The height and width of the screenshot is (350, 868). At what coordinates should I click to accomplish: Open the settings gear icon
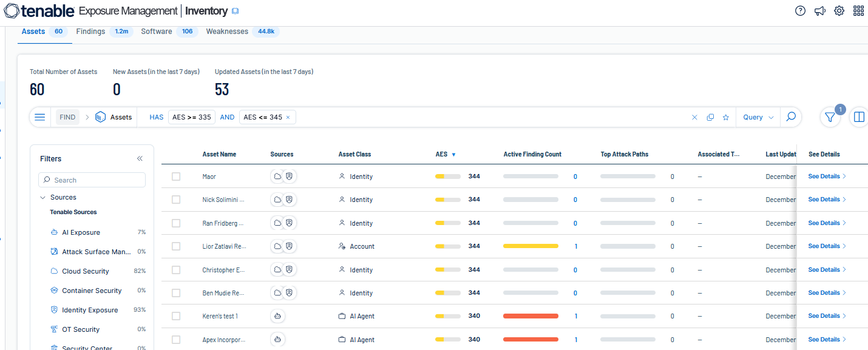click(839, 11)
